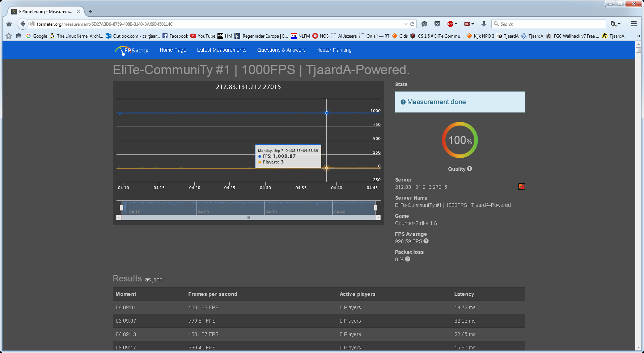Open the bookmarks list icon
644x353 pixels.
(19, 36)
